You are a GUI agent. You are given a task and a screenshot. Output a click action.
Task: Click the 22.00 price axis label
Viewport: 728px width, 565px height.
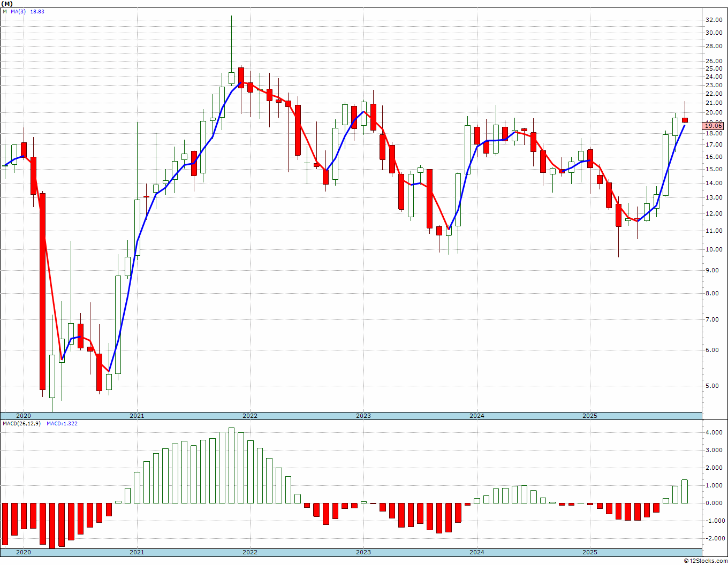click(714, 94)
